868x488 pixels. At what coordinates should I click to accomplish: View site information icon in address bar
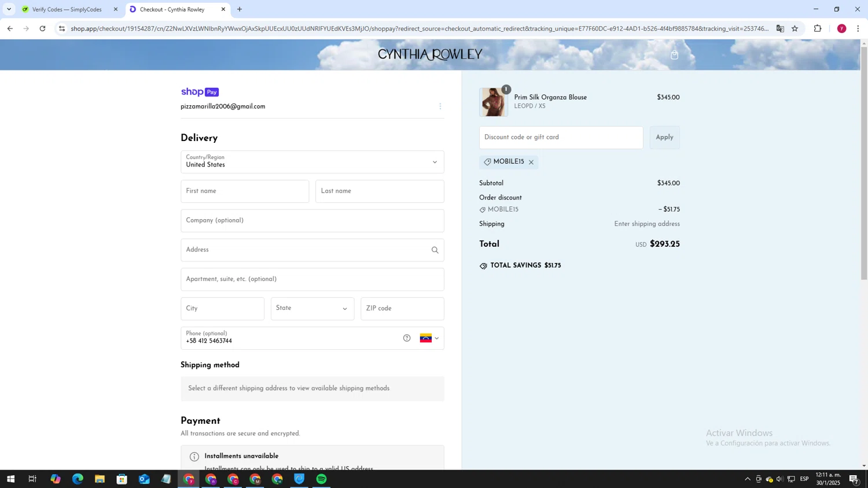click(x=62, y=28)
